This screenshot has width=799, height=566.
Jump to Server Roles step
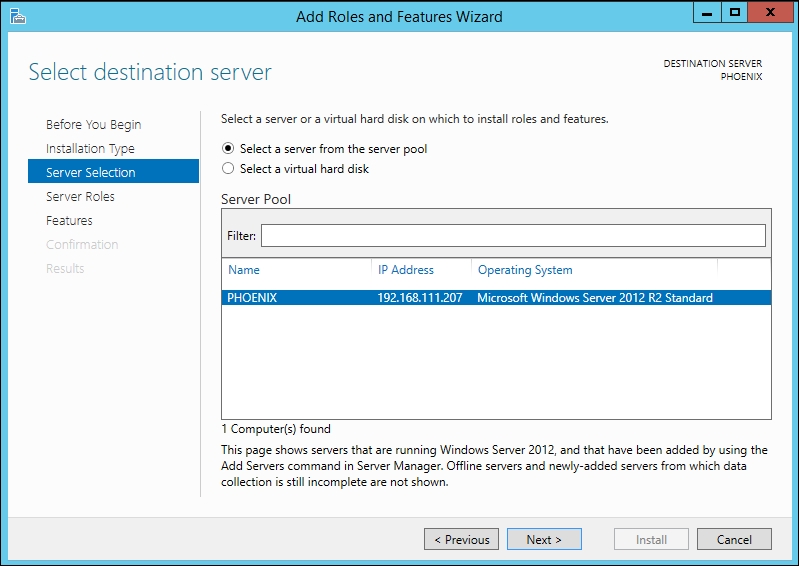(80, 197)
